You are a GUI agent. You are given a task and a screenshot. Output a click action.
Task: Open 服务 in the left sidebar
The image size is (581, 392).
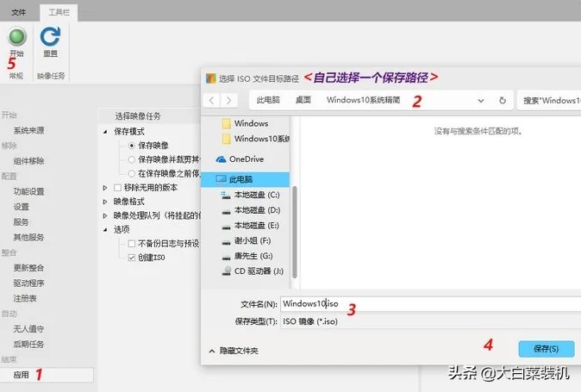(22, 222)
